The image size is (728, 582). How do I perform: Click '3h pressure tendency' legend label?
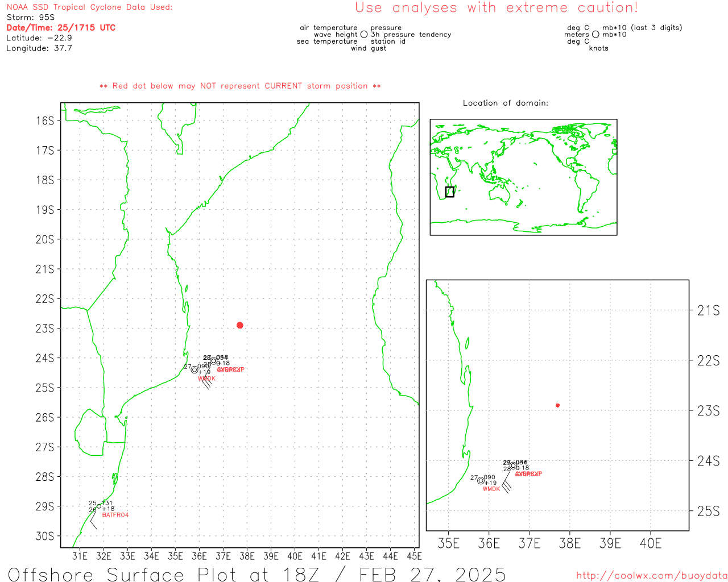pyautogui.click(x=411, y=35)
